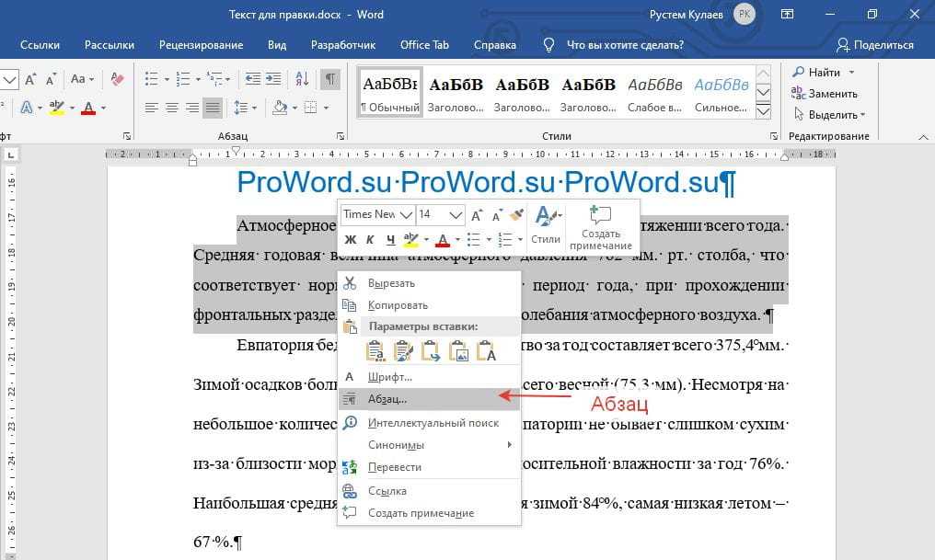The width and height of the screenshot is (935, 560).
Task: Click format painter brush in mini toolbar
Action: point(516,214)
